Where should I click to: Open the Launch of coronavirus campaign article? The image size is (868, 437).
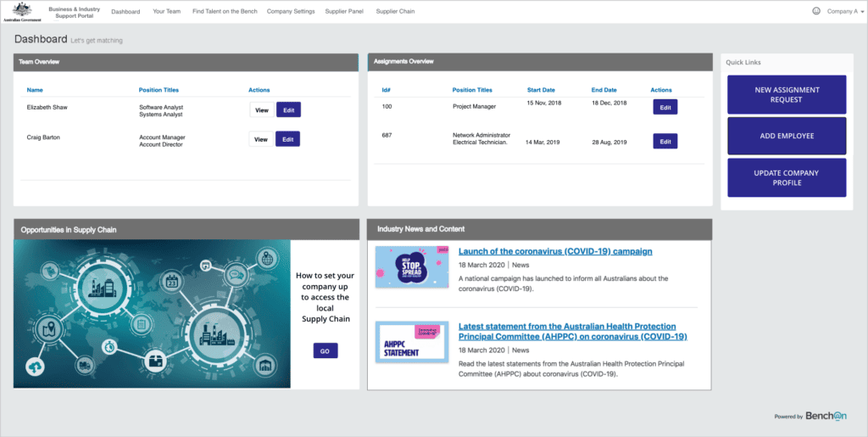coord(555,251)
